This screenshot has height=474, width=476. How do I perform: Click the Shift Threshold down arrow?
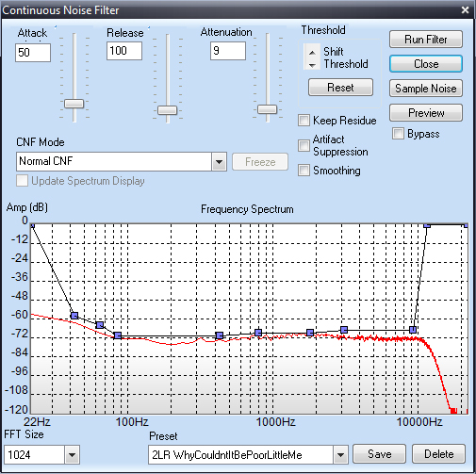pyautogui.click(x=312, y=65)
